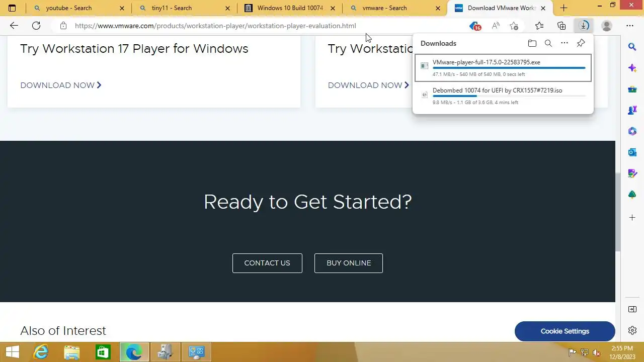This screenshot has width=644, height=362.
Task: Add a sidebar app with plus icon
Action: click(632, 218)
